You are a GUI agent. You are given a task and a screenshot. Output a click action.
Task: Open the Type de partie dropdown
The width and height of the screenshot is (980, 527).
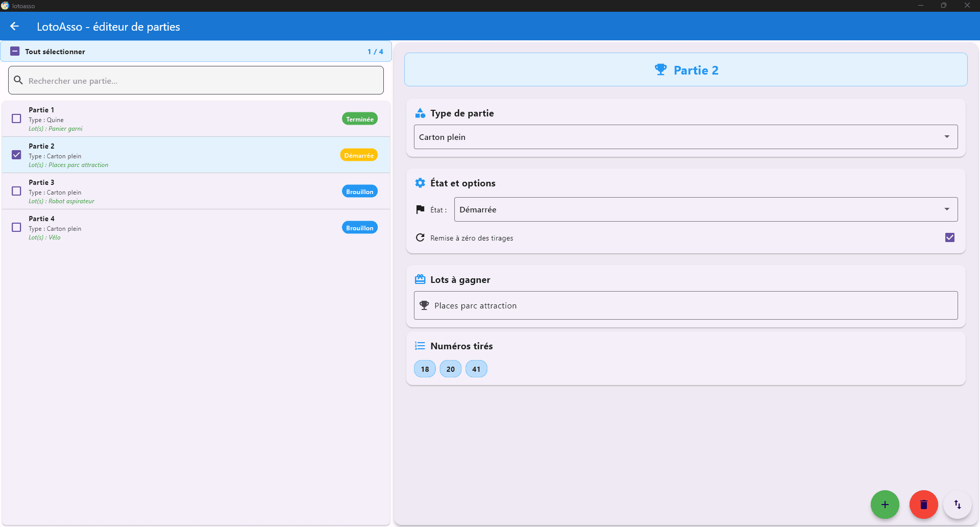pos(685,137)
